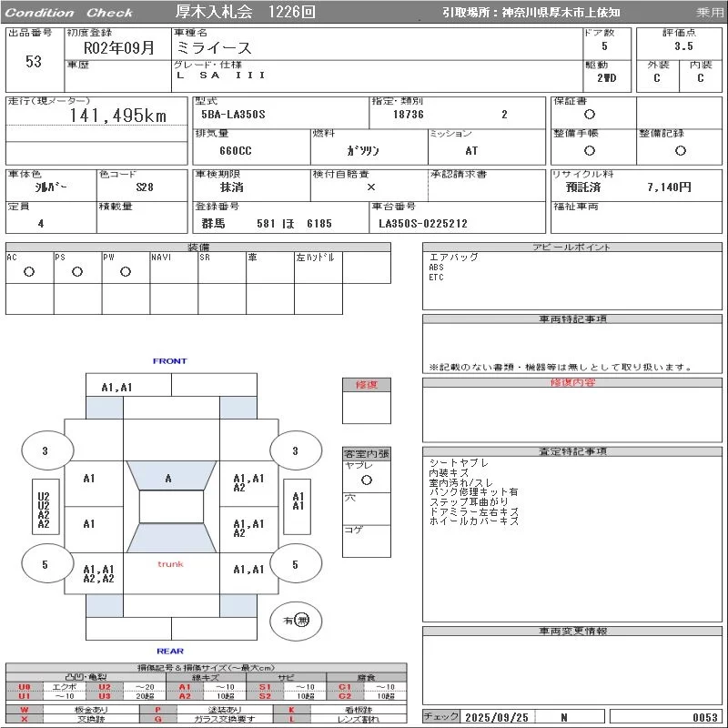Click the lower-right tire circle marked 5
The width and height of the screenshot is (728, 728).
click(x=295, y=564)
